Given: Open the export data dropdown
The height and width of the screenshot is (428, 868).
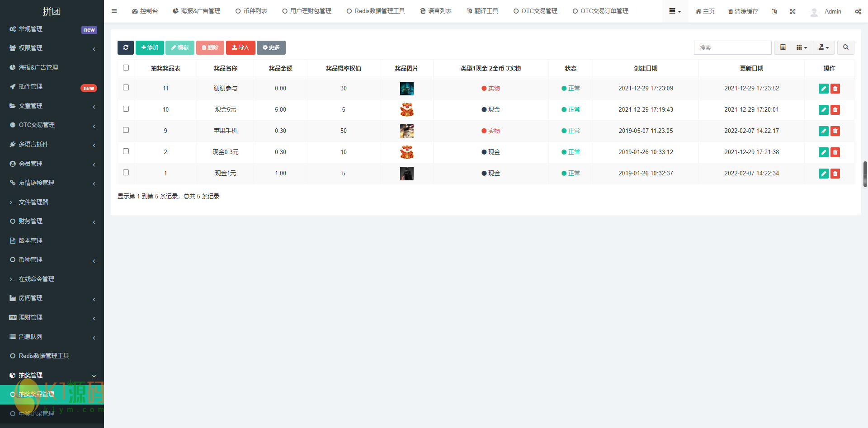Looking at the screenshot, I should (824, 47).
